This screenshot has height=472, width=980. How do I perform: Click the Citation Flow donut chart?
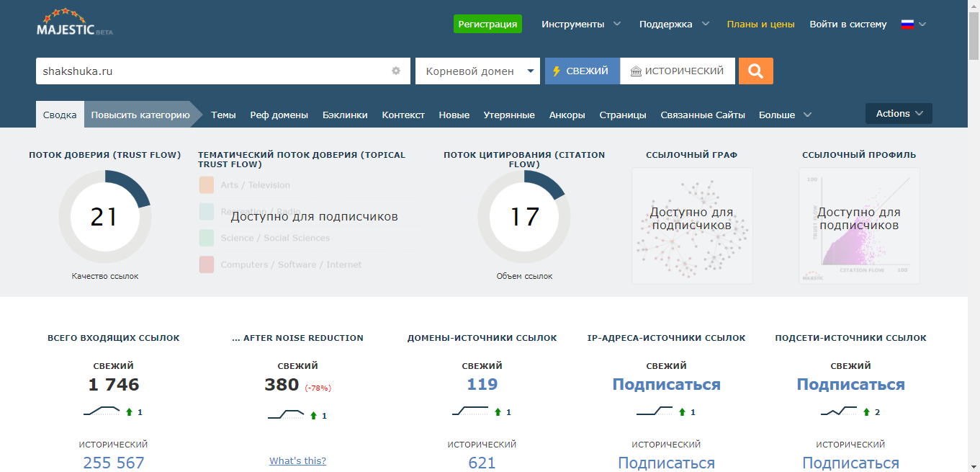pyautogui.click(x=523, y=217)
